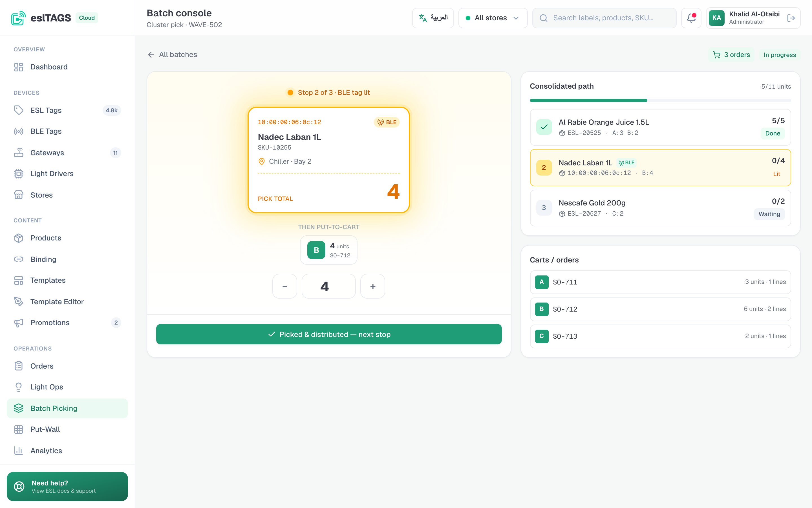This screenshot has width=812, height=508.
Task: Click the eslTAGS logo icon
Action: pos(18,18)
